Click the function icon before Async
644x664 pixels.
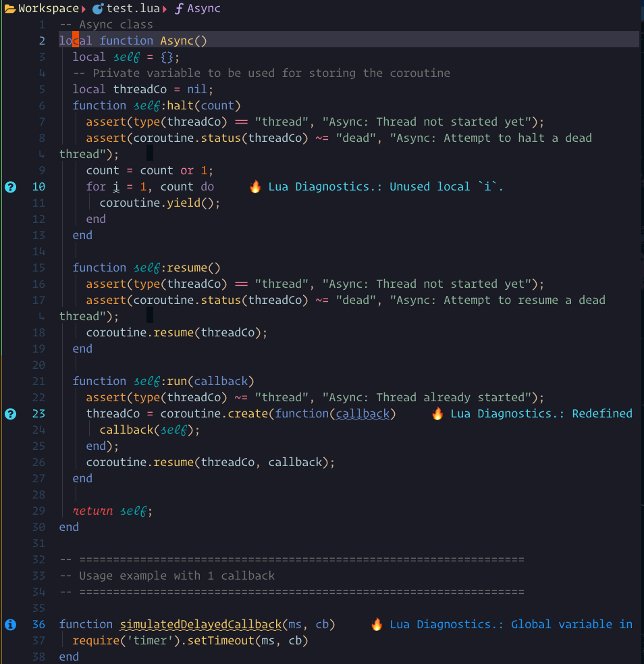click(x=179, y=9)
